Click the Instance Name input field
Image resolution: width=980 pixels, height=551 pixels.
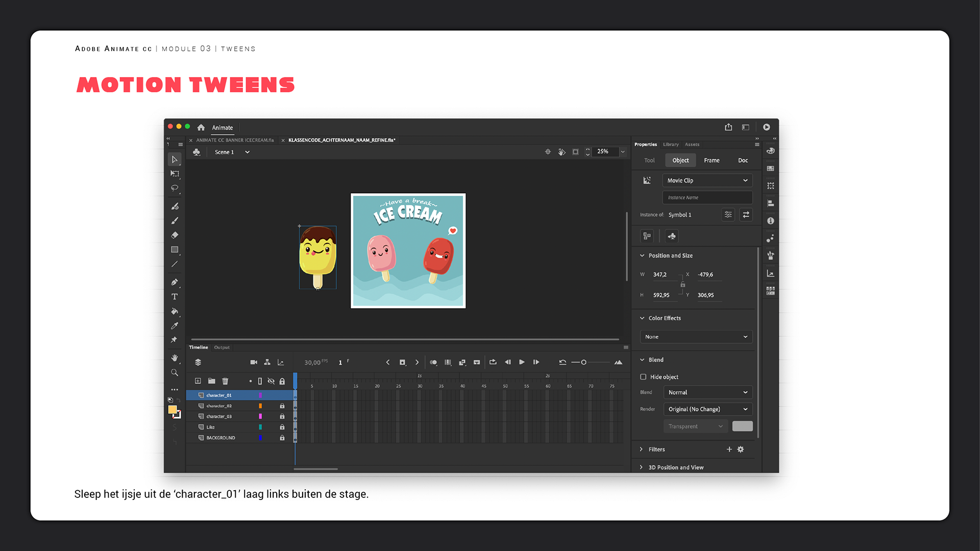coord(707,197)
